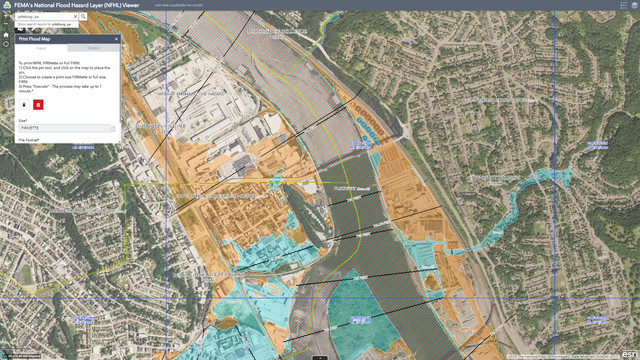Click the Size dropdown arrow
640x360 pixels.
coord(113,128)
